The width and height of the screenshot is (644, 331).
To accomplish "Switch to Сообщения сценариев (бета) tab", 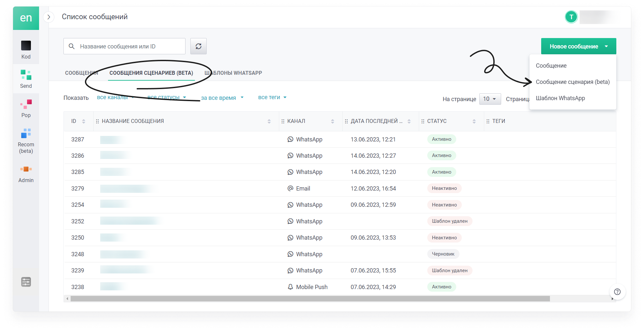I will click(151, 73).
